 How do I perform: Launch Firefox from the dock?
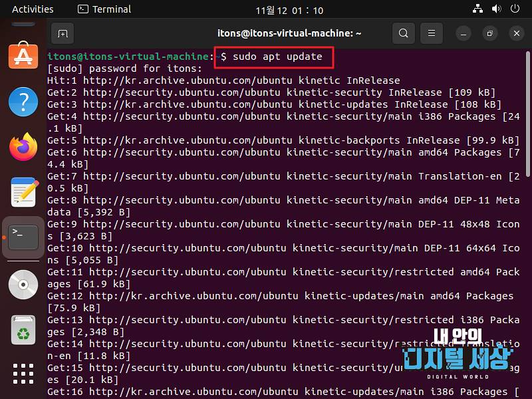point(23,147)
